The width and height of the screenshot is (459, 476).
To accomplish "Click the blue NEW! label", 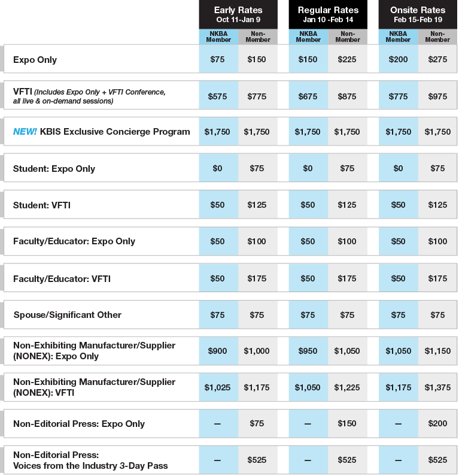I will [25, 132].
